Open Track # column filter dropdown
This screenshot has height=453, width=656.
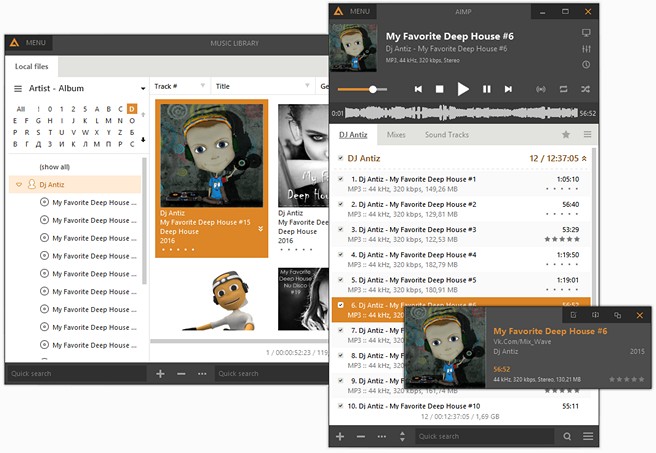point(202,86)
